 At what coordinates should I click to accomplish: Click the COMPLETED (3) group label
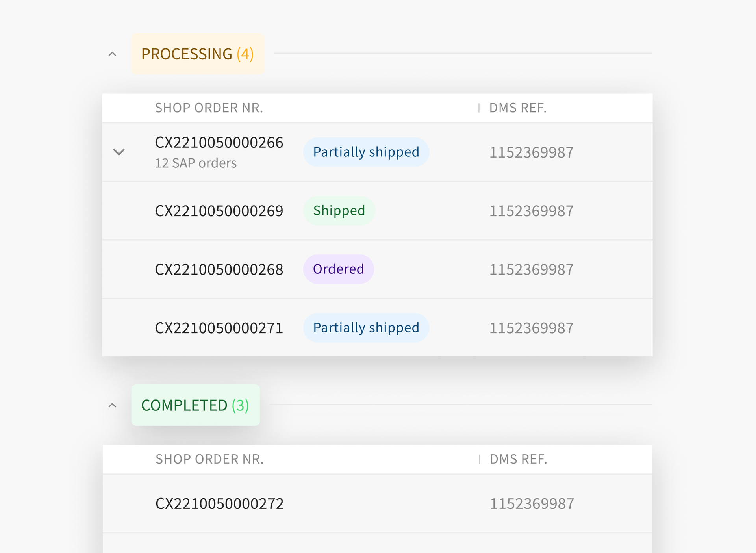tap(195, 405)
